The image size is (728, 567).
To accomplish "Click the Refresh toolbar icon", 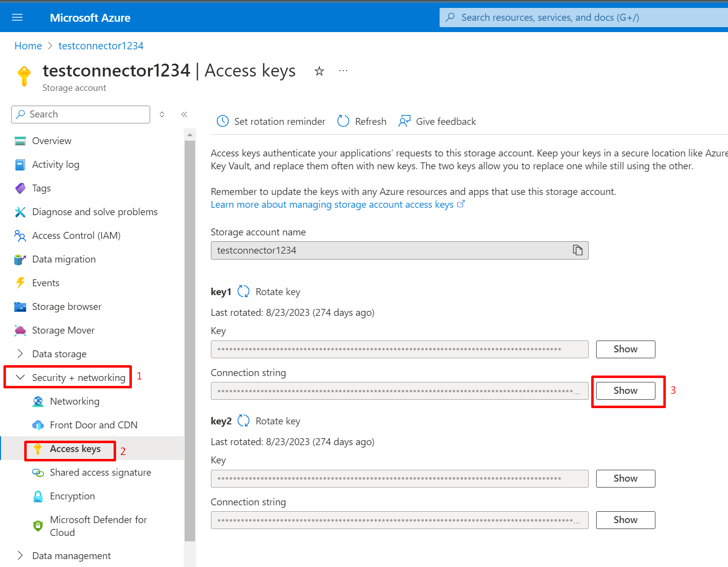I will click(x=343, y=121).
